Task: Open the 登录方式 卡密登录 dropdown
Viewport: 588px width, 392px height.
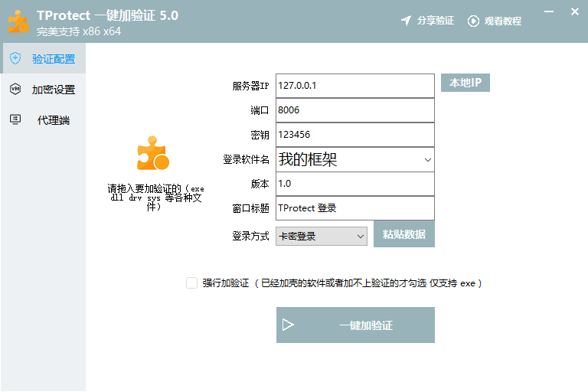Action: click(x=322, y=237)
